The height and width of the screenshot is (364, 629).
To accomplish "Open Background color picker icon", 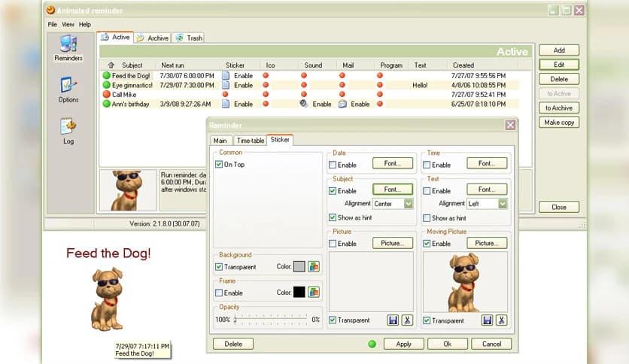I will (x=314, y=266).
